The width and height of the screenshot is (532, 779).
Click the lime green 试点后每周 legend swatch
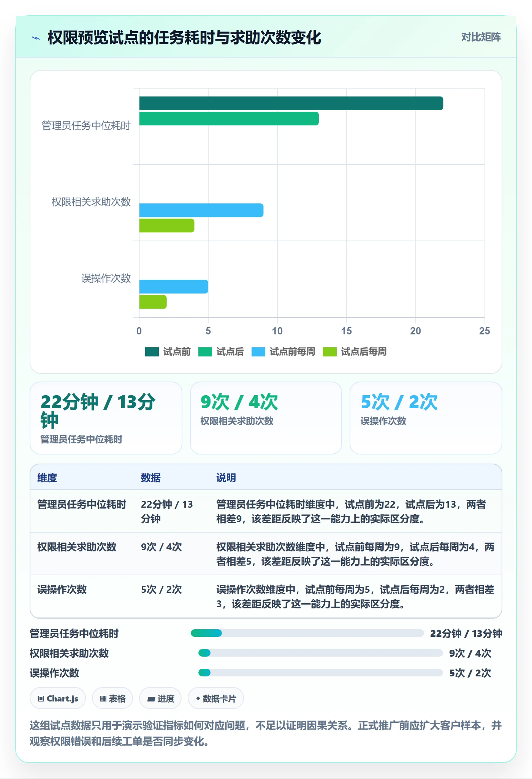330,352
